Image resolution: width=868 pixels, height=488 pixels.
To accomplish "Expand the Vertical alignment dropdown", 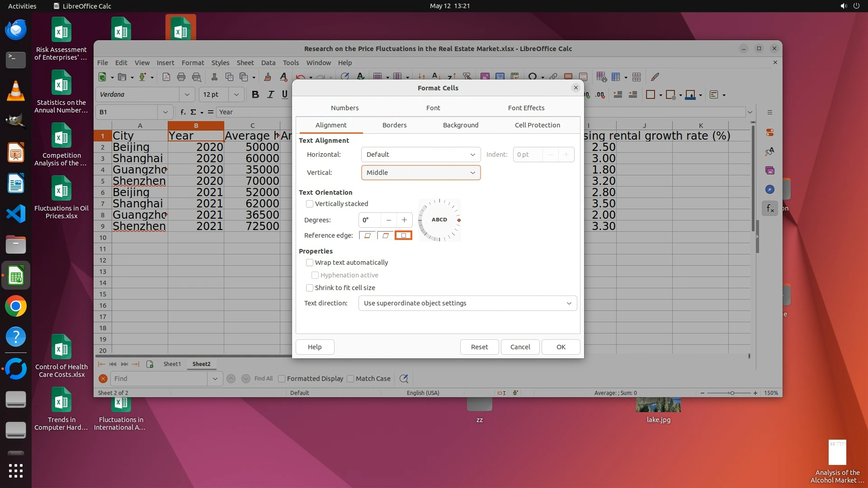I will coord(420,173).
